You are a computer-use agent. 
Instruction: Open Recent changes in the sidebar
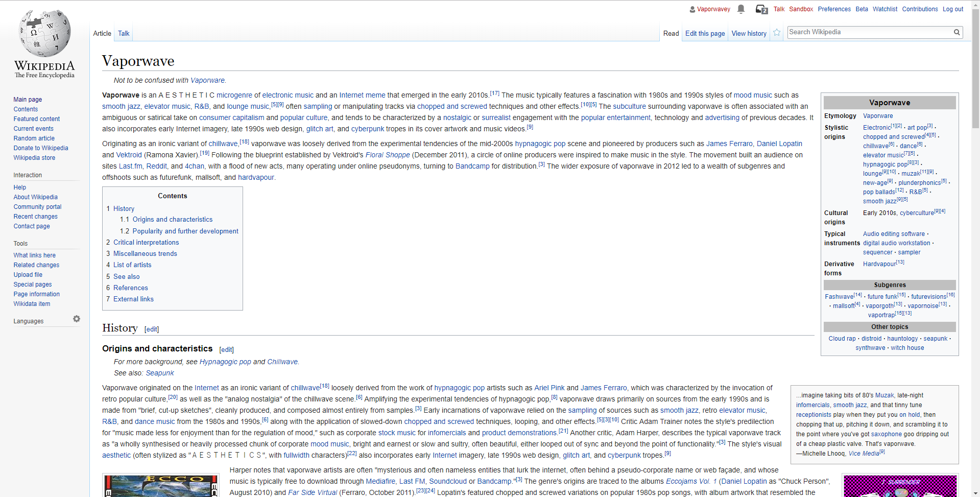(36, 217)
